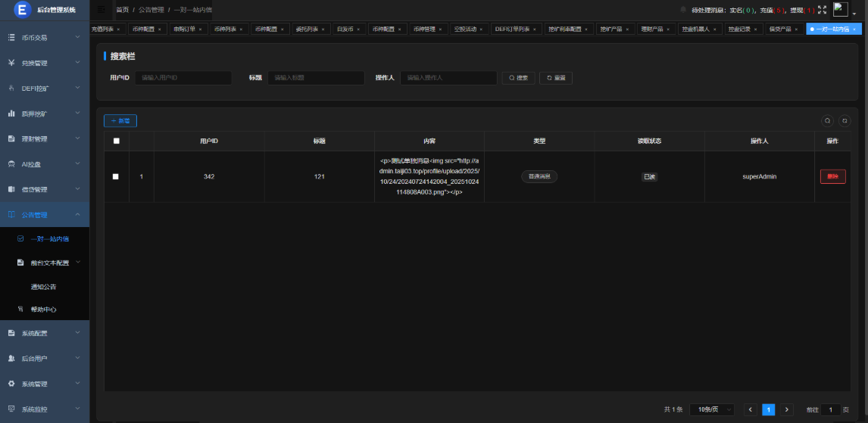Click the circular refresh icon above table

(845, 120)
